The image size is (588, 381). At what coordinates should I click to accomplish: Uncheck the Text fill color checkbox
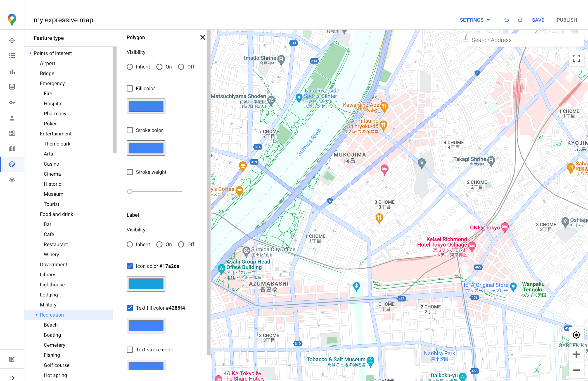pyautogui.click(x=130, y=308)
